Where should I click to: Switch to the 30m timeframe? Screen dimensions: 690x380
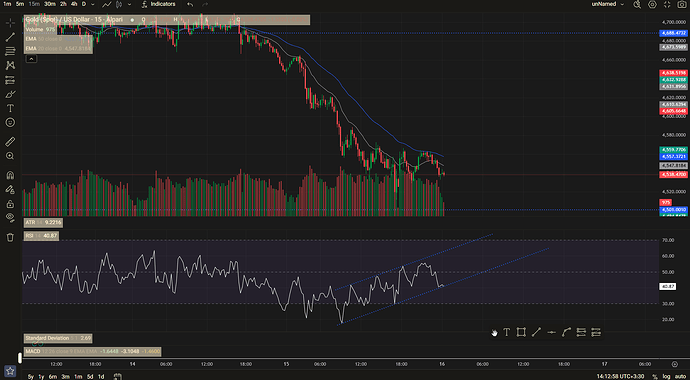50,4
